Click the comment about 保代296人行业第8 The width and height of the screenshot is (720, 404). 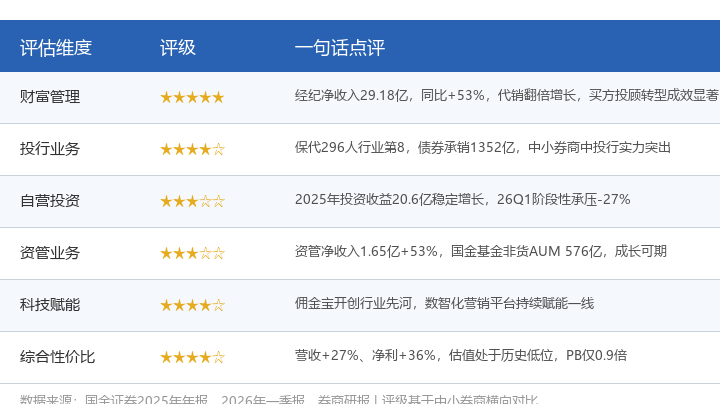[x=483, y=147]
